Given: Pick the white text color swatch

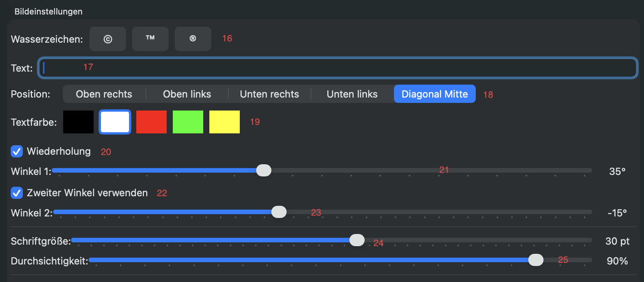Looking at the screenshot, I should 115,122.
